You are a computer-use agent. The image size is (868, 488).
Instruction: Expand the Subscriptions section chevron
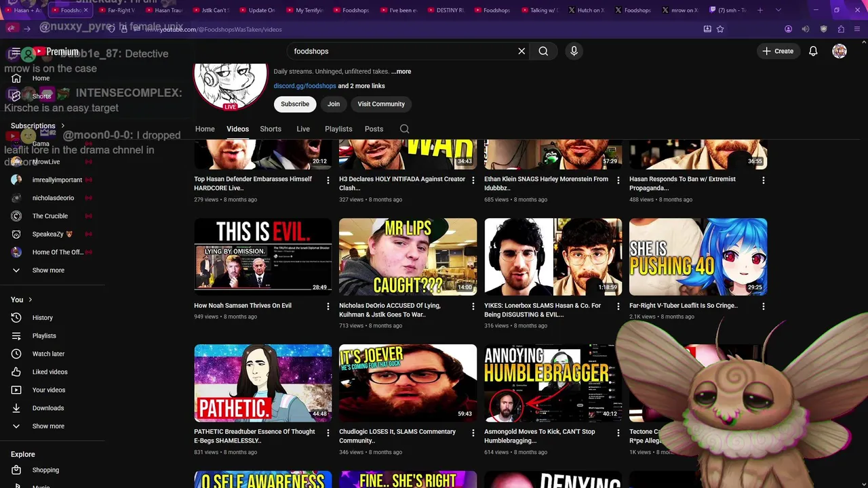[63, 125]
